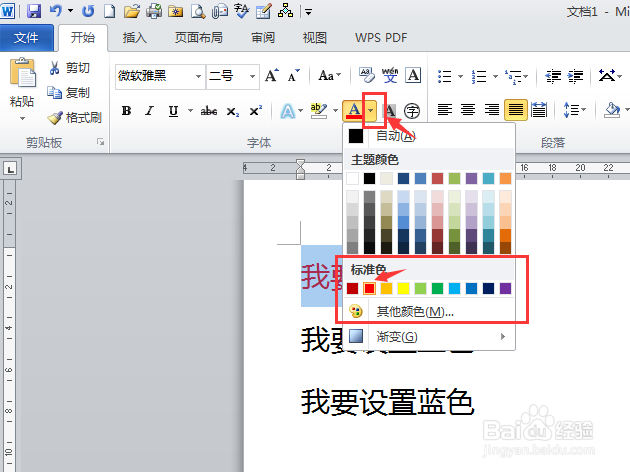
Task: Pick the yellow standard color swatch
Action: click(403, 288)
